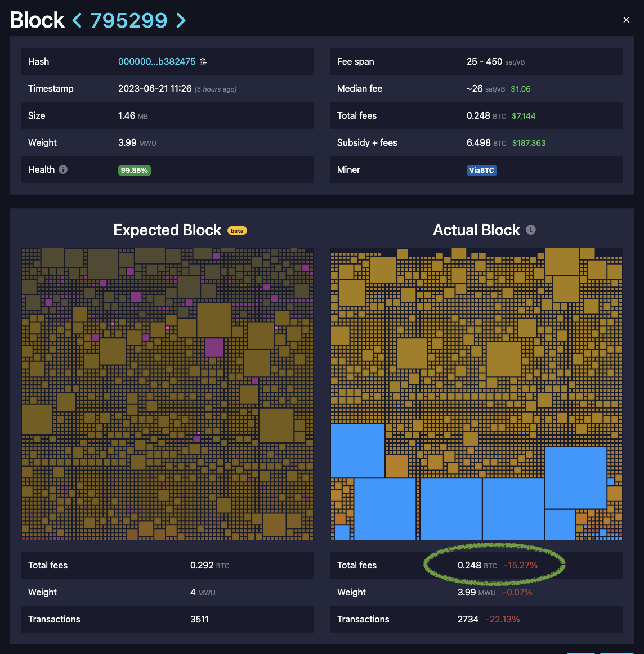Screen dimensions: 644x654
Task: Select expected transactions count 3511
Action: [199, 619]
